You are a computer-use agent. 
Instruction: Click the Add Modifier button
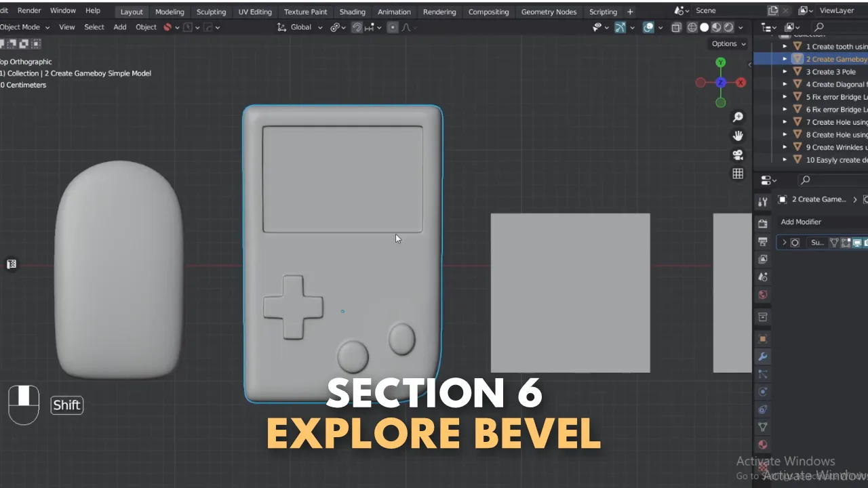pos(801,222)
